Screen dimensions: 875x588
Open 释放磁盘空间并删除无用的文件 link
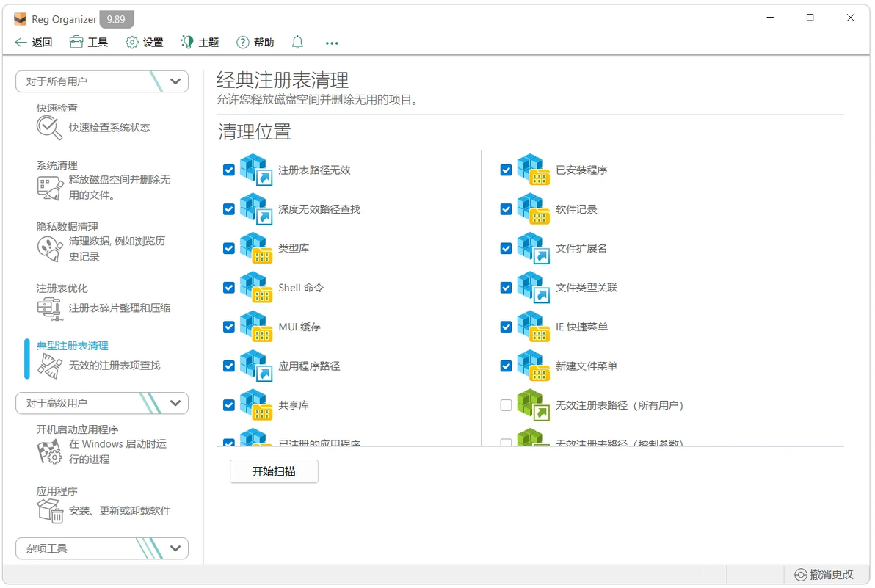point(120,187)
